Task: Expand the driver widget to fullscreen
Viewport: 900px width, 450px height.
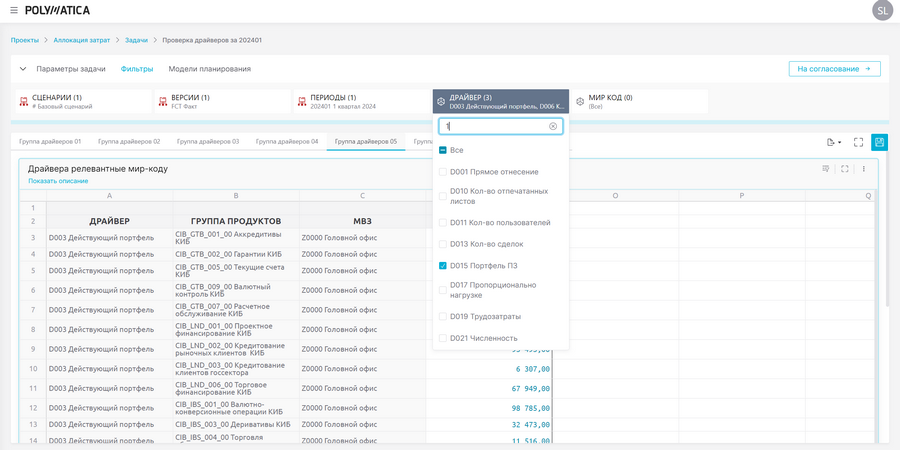Action: [x=844, y=169]
